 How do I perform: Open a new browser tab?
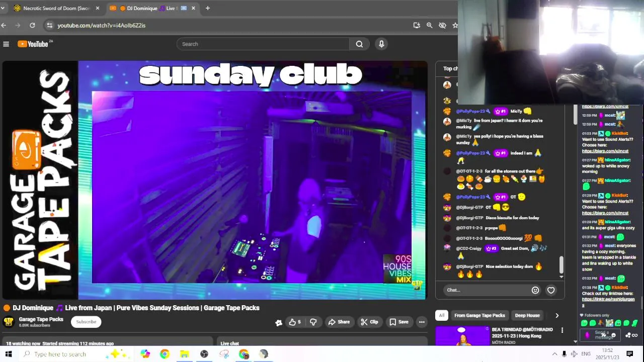click(207, 8)
